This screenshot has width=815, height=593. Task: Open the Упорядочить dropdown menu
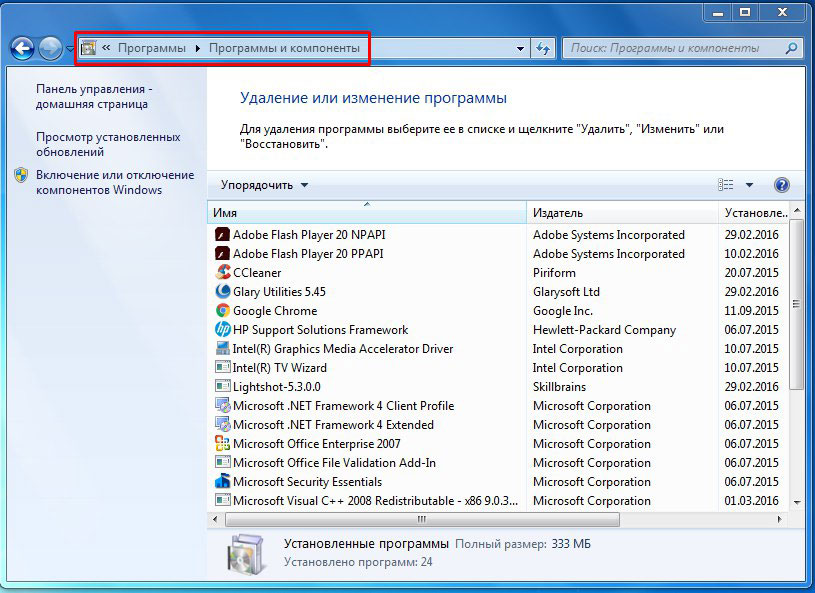[x=265, y=185]
